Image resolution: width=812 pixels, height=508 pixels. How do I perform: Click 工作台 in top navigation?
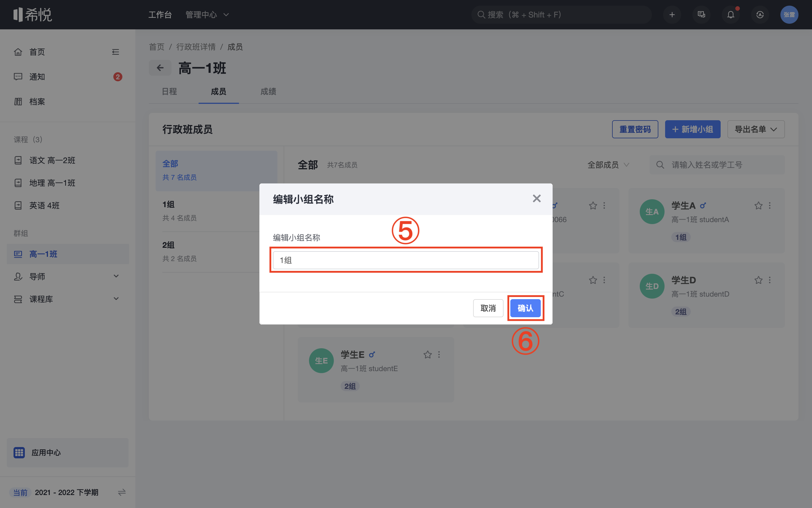(160, 15)
